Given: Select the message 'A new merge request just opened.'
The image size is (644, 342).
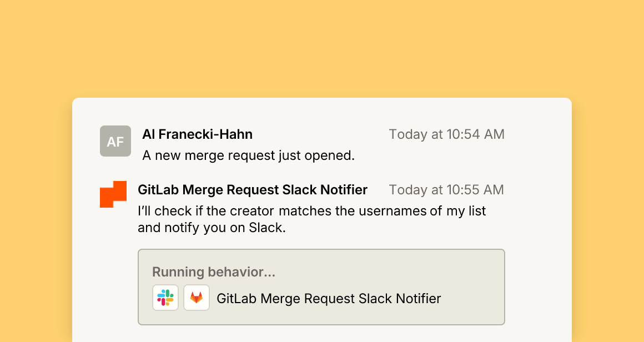Looking at the screenshot, I should coord(249,155).
